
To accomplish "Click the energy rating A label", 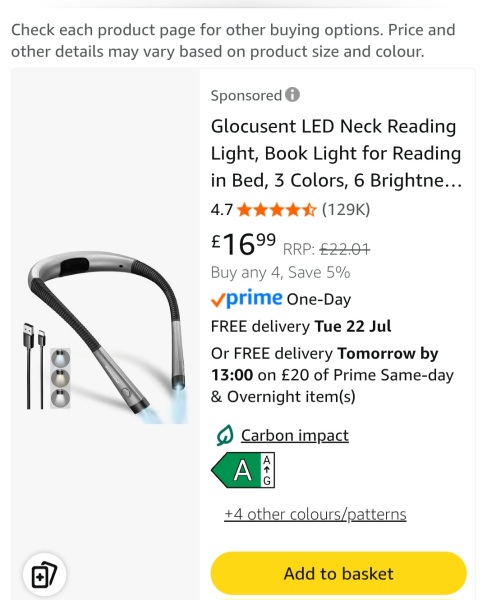I will (x=236, y=470).
